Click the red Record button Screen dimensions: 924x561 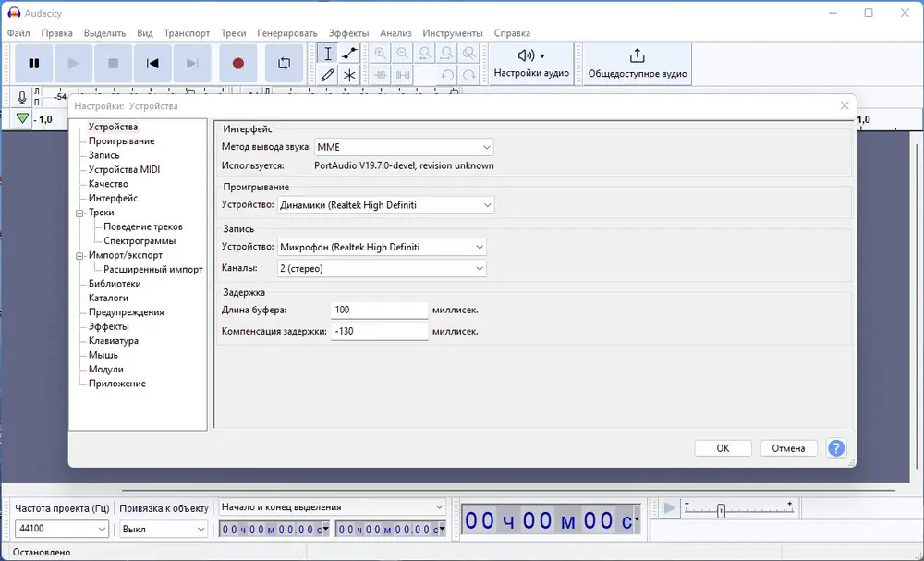pos(238,63)
